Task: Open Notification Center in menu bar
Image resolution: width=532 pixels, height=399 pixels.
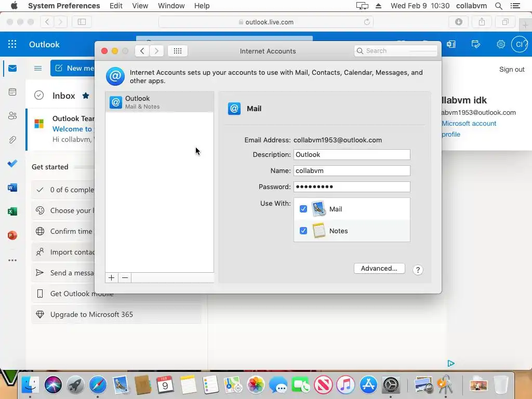Action: click(515, 6)
